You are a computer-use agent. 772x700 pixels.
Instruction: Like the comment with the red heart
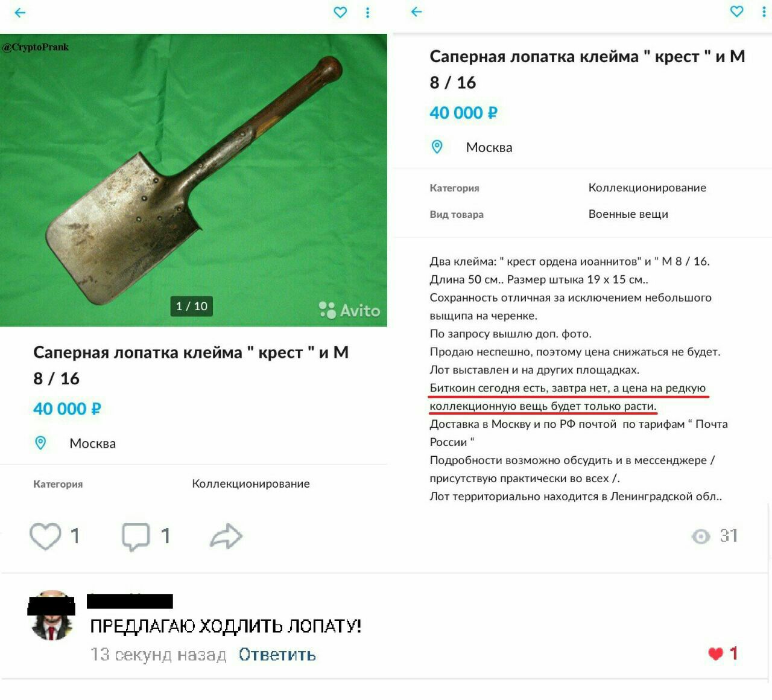(715, 654)
